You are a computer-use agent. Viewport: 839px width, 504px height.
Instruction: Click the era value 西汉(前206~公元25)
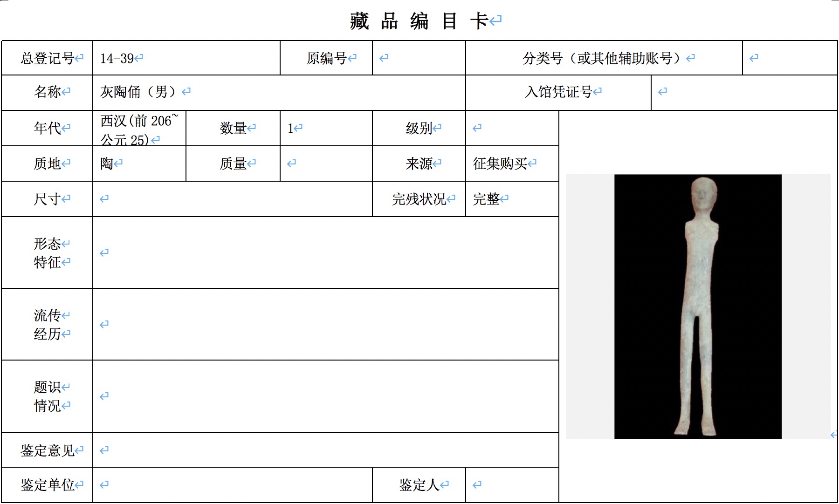point(139,129)
